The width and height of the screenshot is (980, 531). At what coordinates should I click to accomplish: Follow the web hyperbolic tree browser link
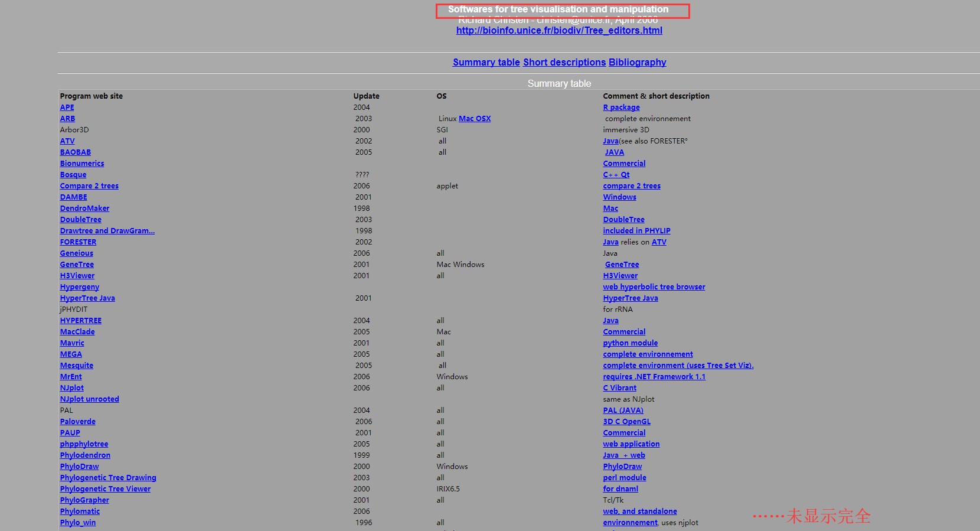pos(654,287)
